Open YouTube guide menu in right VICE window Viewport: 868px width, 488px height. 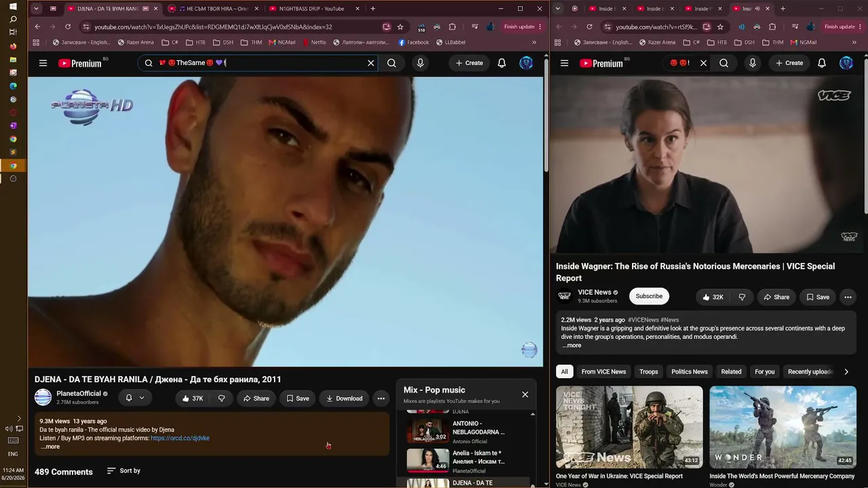[564, 63]
